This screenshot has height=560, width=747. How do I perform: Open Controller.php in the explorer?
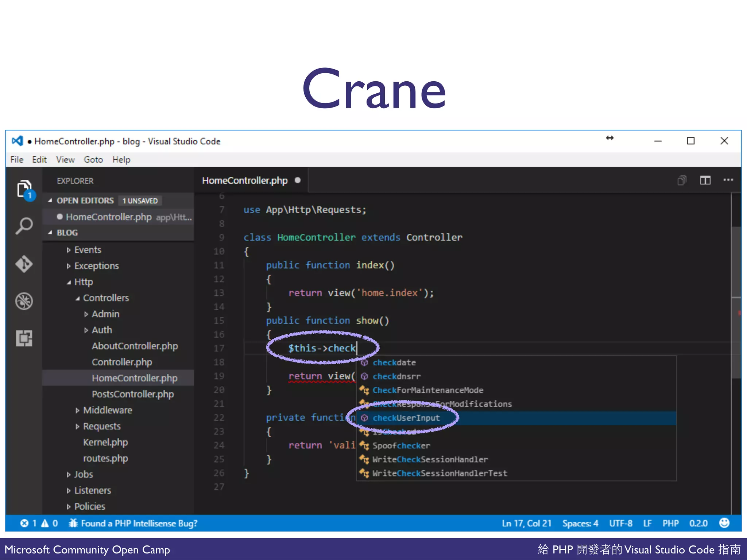pos(122,362)
